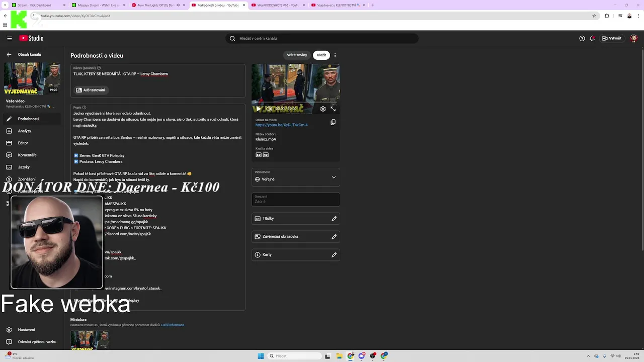Mute the preview player volume
Screen dimensions: 644x362
pos(269,109)
